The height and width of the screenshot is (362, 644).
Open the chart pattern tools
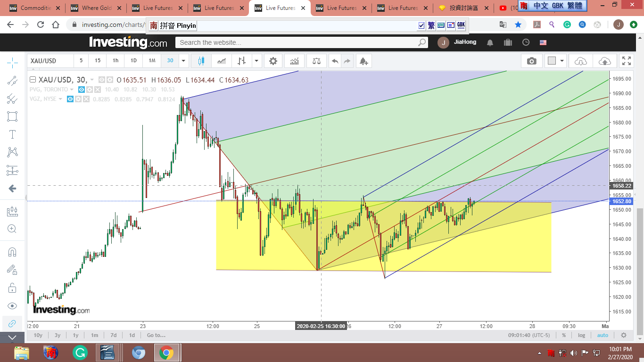coord(12,152)
